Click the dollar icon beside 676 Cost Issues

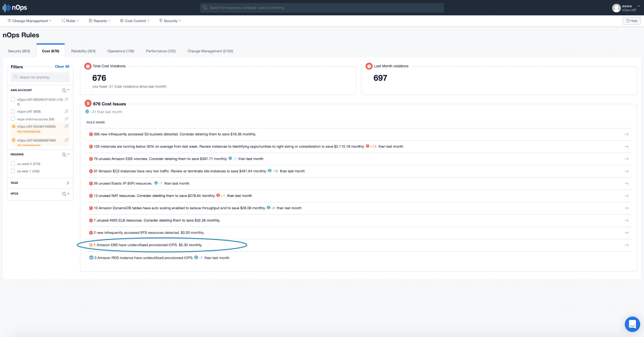[88, 103]
